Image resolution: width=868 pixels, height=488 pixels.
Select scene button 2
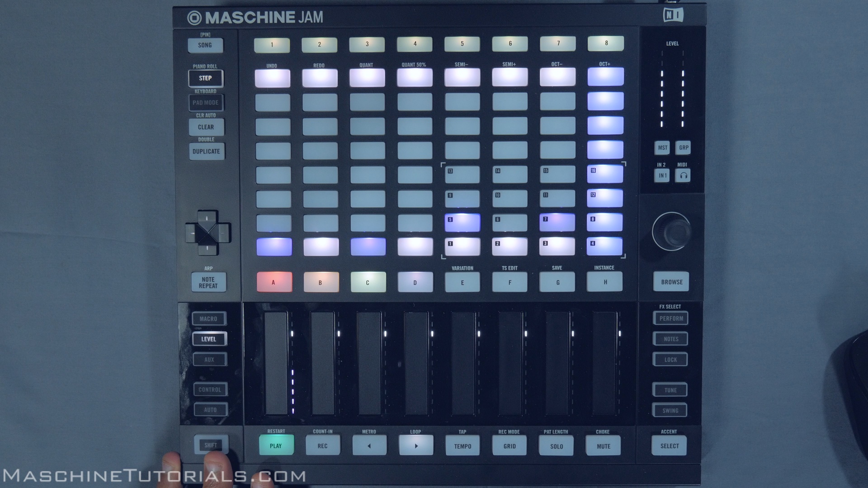pyautogui.click(x=320, y=44)
